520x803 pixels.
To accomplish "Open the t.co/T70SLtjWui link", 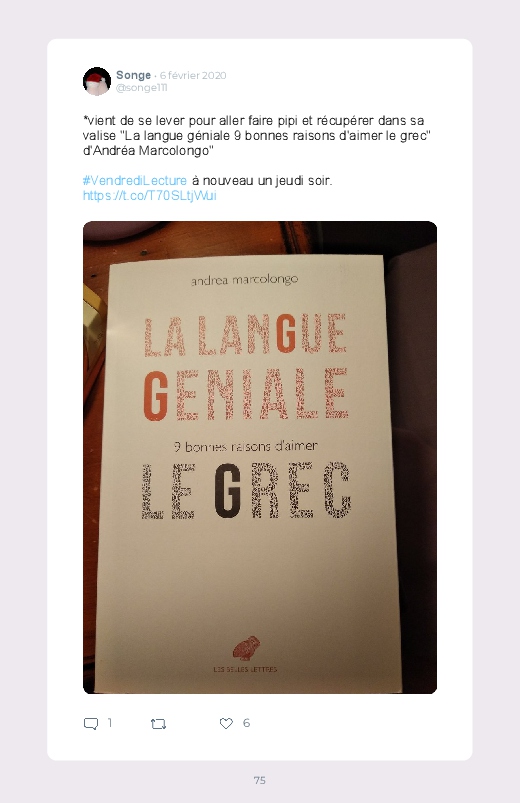I will [x=150, y=196].
